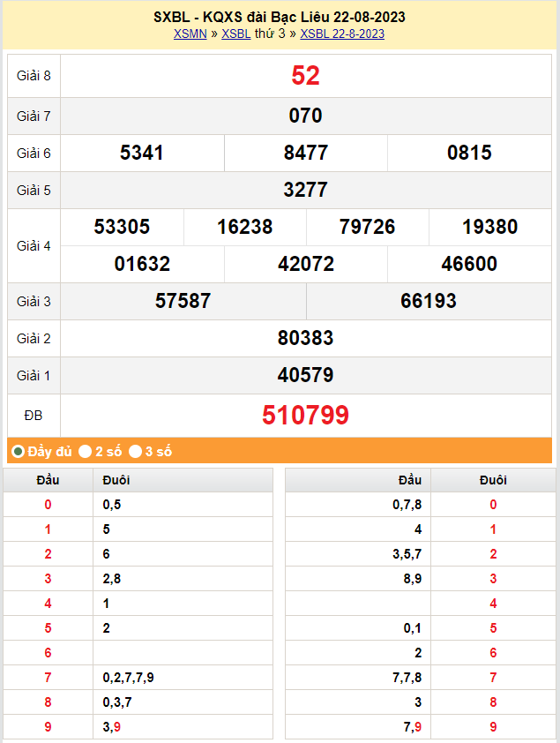Click the red tail digit 4 in right table

pyautogui.click(x=493, y=604)
